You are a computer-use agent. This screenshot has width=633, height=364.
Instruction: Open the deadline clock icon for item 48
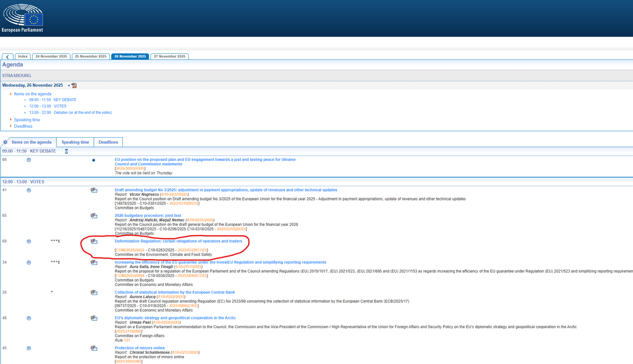[29, 318]
